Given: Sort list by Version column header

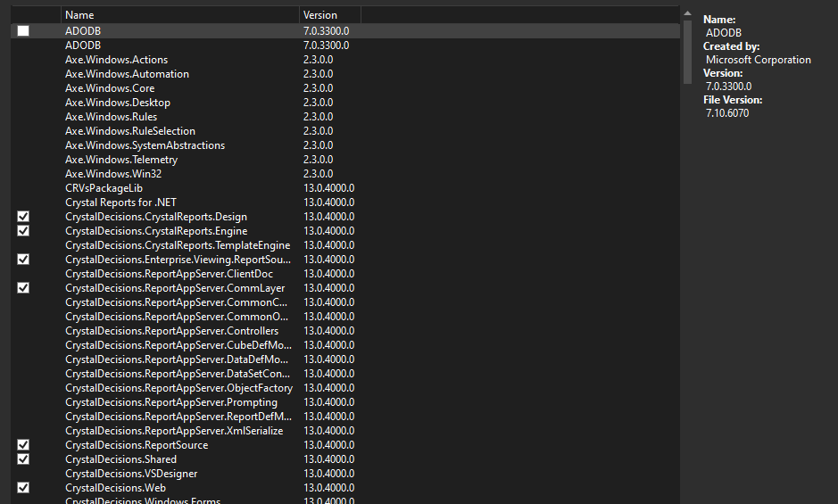Looking at the screenshot, I should click(329, 15).
